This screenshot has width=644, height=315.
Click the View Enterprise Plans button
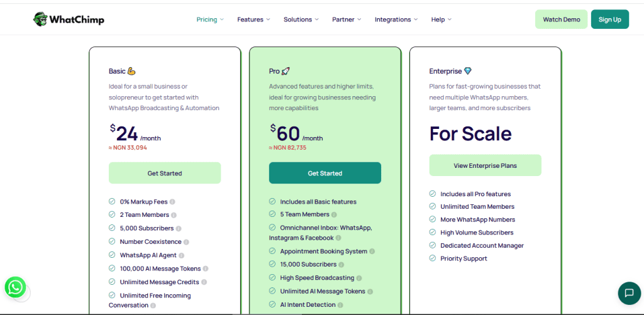click(x=485, y=165)
